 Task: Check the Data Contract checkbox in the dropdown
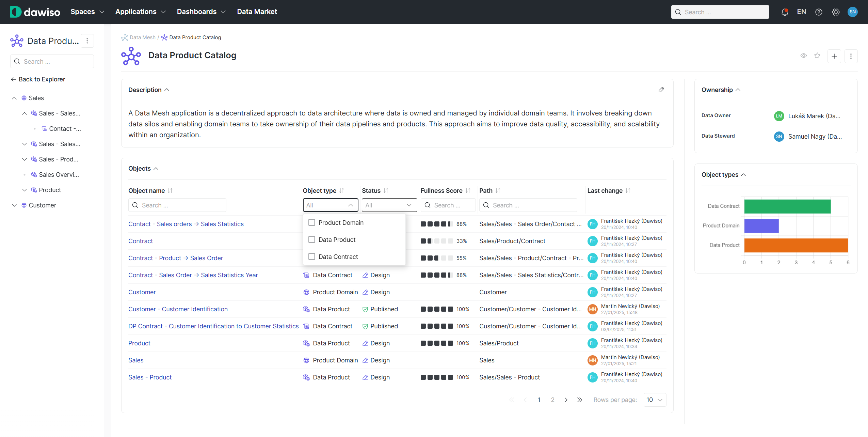311,256
